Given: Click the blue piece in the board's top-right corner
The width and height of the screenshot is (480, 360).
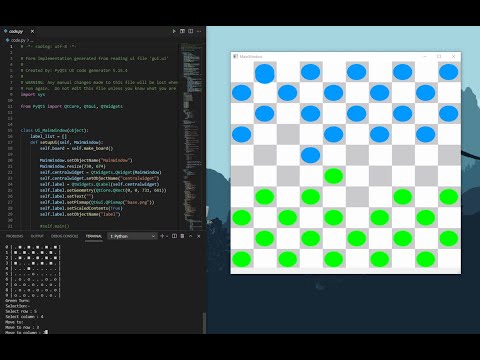Looking at the screenshot, I should pos(449,72).
